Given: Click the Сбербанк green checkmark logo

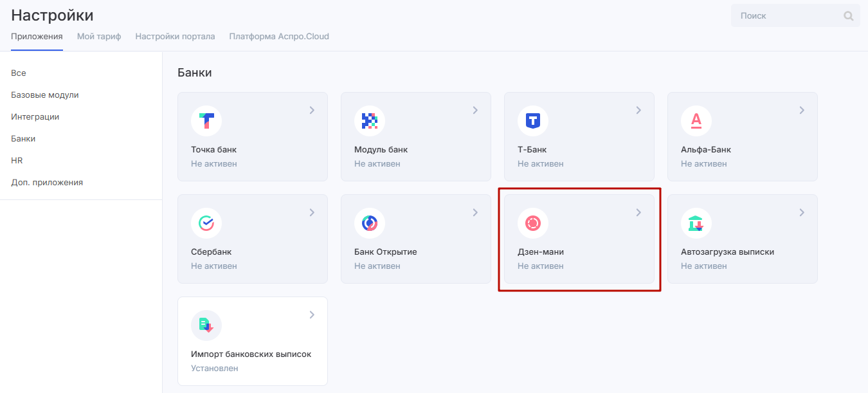Looking at the screenshot, I should [x=206, y=223].
